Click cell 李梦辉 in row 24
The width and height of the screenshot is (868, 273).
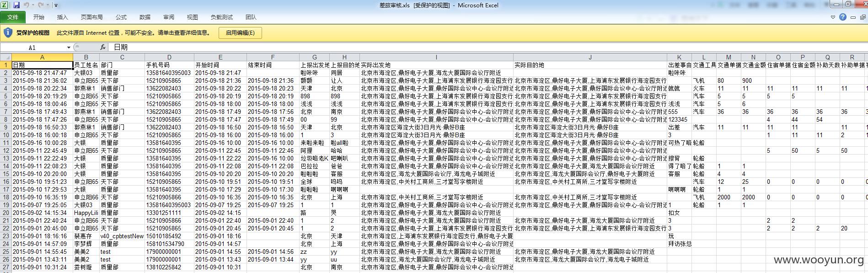tap(86, 244)
